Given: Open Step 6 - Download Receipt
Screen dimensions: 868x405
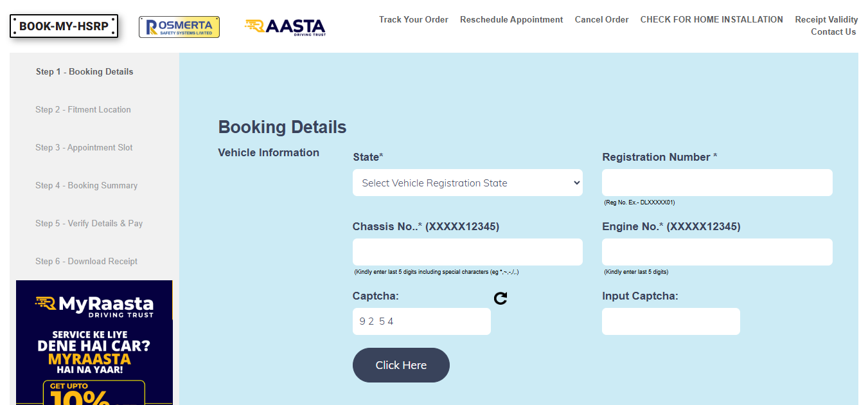Looking at the screenshot, I should (86, 261).
